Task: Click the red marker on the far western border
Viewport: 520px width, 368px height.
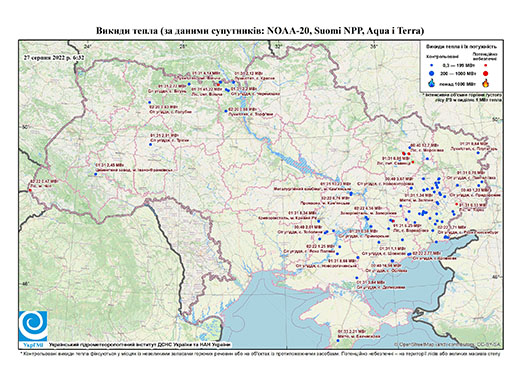Action: (x=29, y=190)
